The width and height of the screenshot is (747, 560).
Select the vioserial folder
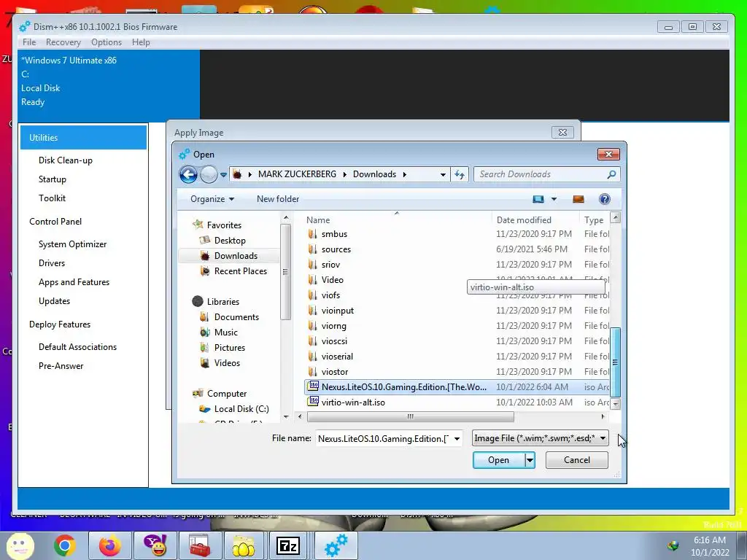pyautogui.click(x=337, y=356)
